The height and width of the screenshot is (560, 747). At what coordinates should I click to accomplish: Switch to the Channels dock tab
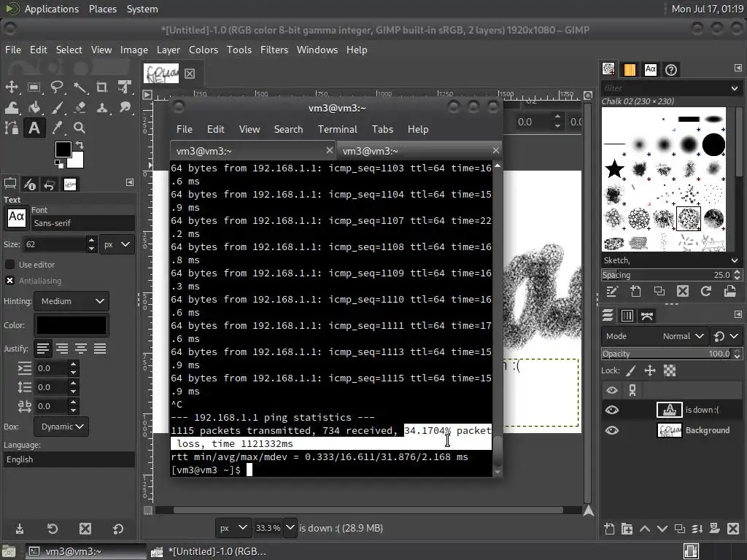[x=627, y=315]
